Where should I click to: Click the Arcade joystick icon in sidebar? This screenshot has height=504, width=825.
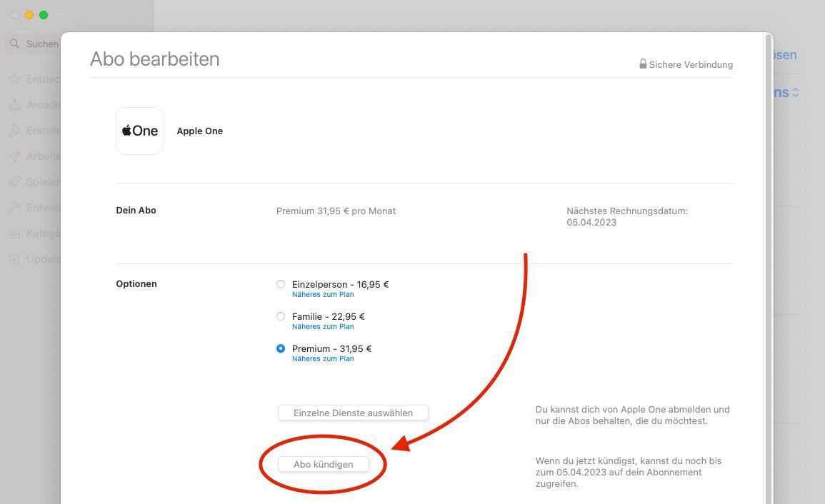(14, 105)
